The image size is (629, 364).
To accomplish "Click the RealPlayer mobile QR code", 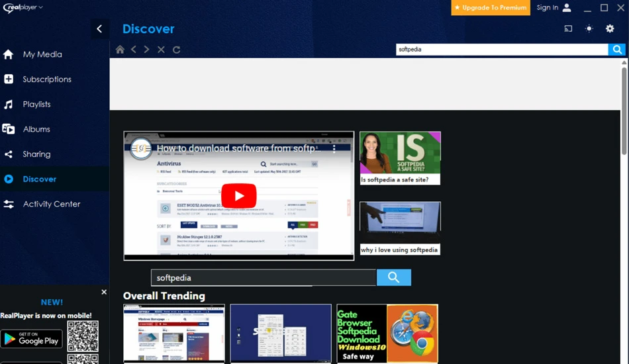I will point(83,336).
